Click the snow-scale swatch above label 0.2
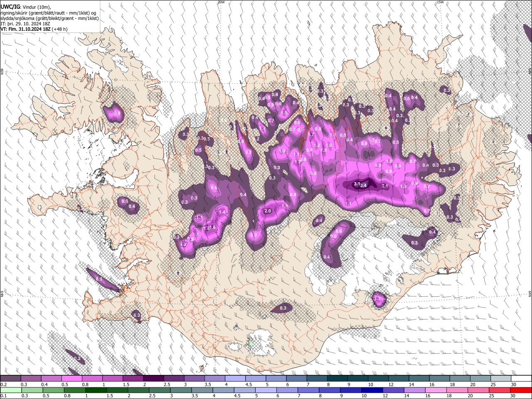The image size is (532, 399). tap(10, 379)
